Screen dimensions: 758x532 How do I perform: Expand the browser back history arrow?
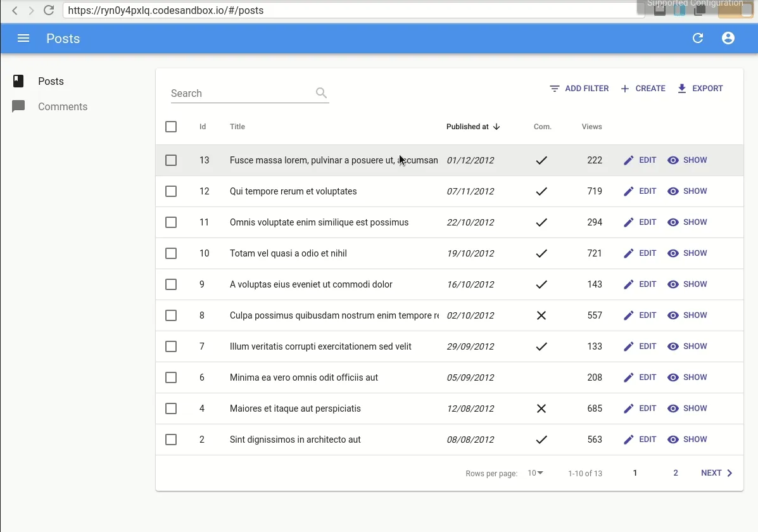click(14, 10)
